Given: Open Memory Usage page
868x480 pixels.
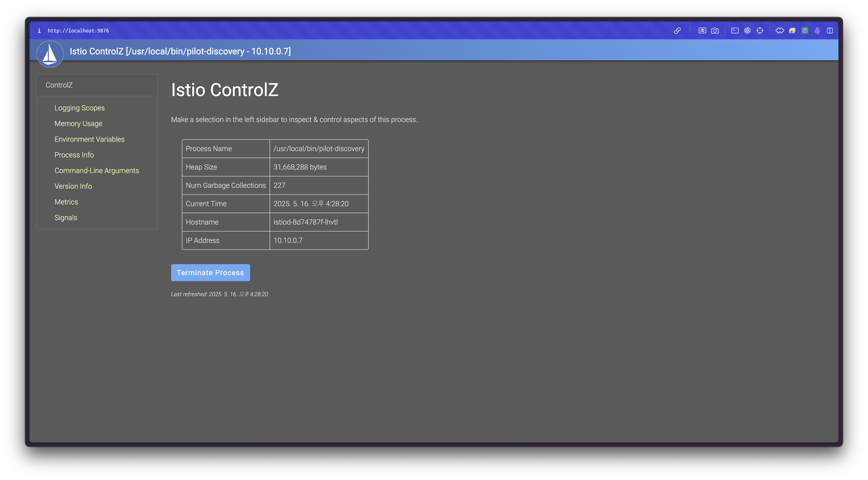Looking at the screenshot, I should click(78, 123).
